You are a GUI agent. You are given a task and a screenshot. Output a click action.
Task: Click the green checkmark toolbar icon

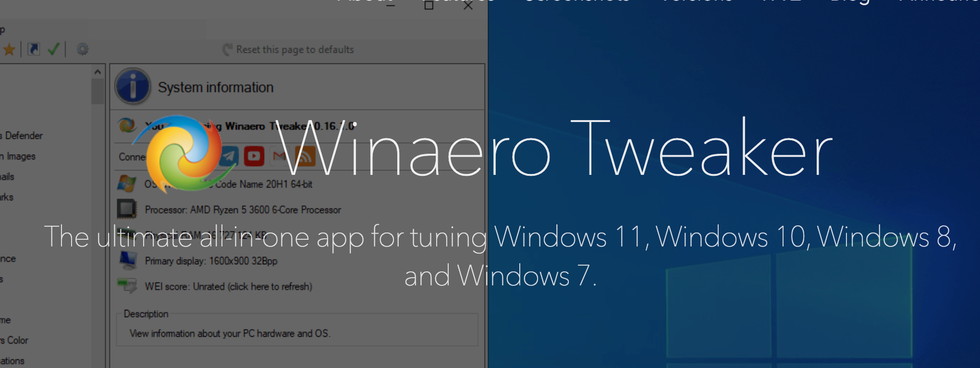53,49
